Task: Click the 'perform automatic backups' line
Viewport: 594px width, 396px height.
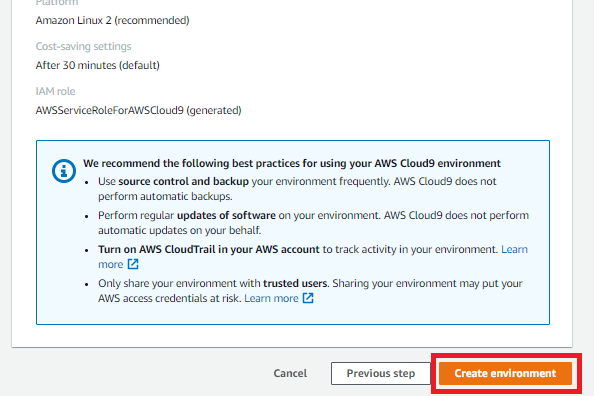Action: [x=165, y=196]
